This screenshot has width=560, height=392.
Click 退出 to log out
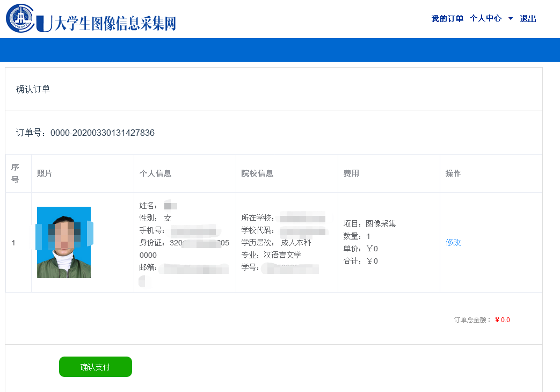(x=528, y=19)
